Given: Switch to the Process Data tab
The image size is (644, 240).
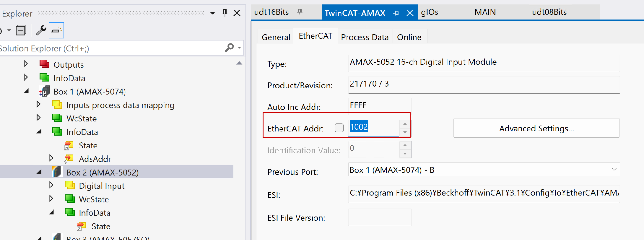Looking at the screenshot, I should (x=365, y=37).
